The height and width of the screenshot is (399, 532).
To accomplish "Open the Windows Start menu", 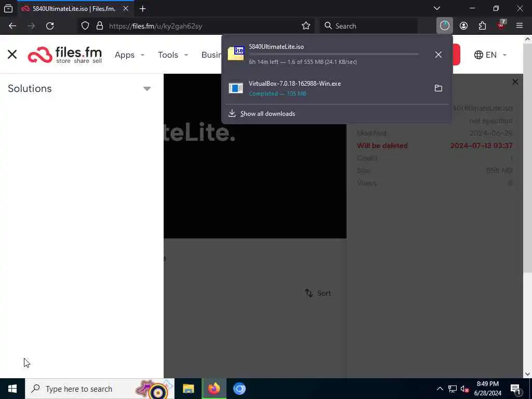I will (12, 389).
